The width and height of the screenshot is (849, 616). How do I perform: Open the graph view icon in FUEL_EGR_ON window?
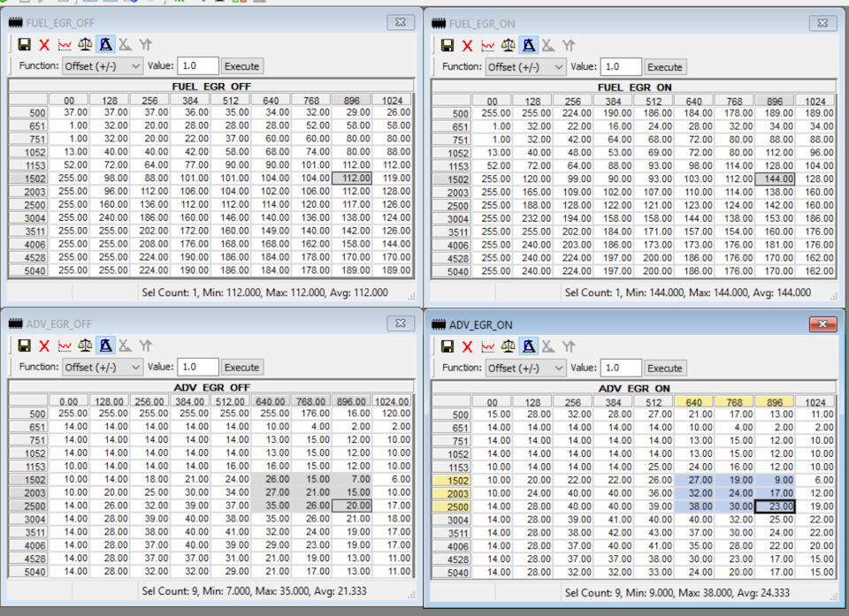pyautogui.click(x=487, y=45)
